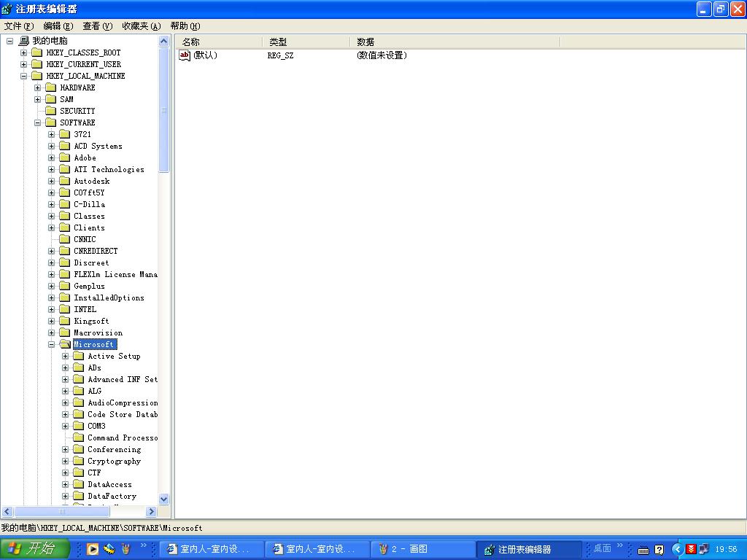This screenshot has width=747, height=560.
Task: Select the CTF key
Action: tap(94, 472)
